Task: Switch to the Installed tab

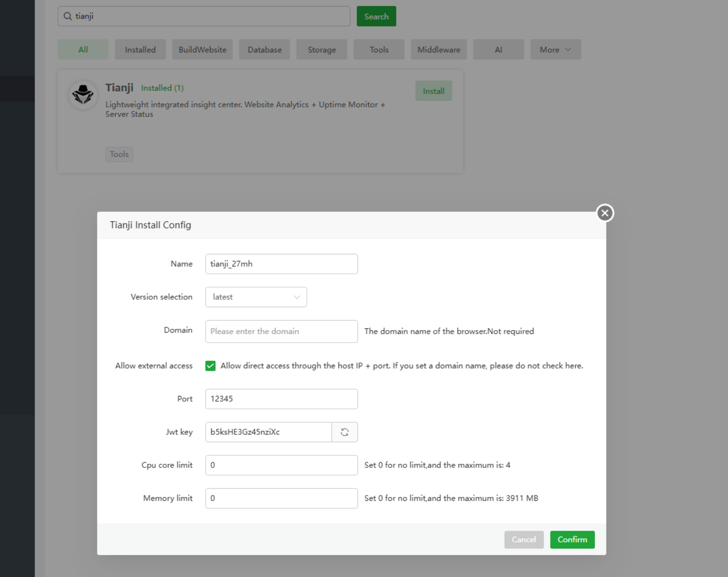Action: [x=140, y=50]
